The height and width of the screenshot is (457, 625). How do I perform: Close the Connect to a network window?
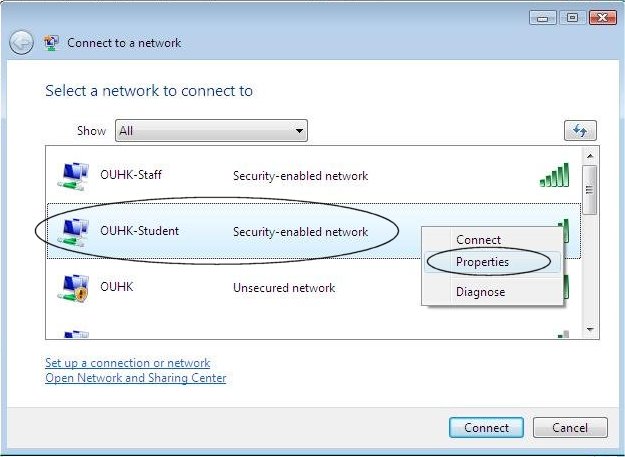[x=602, y=18]
